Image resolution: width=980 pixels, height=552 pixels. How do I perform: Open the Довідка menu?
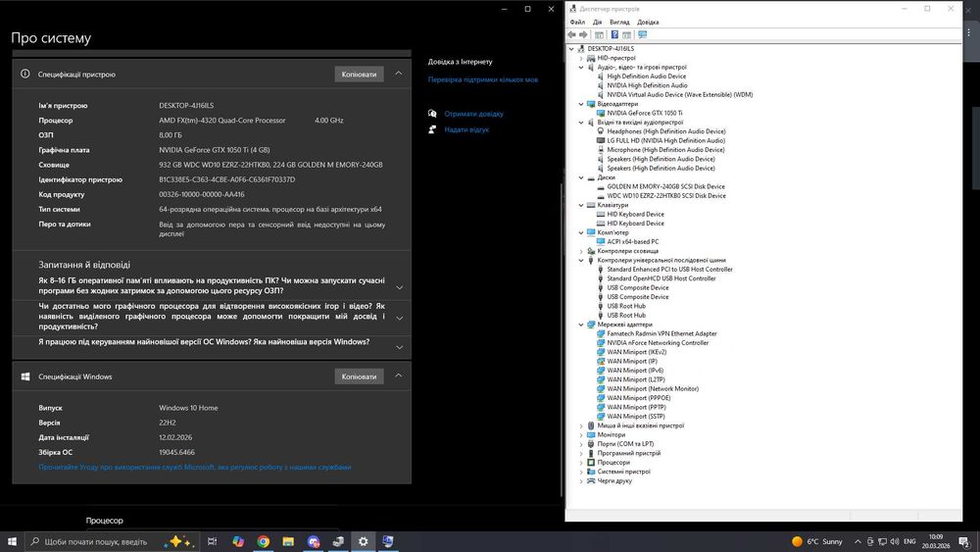coord(648,22)
